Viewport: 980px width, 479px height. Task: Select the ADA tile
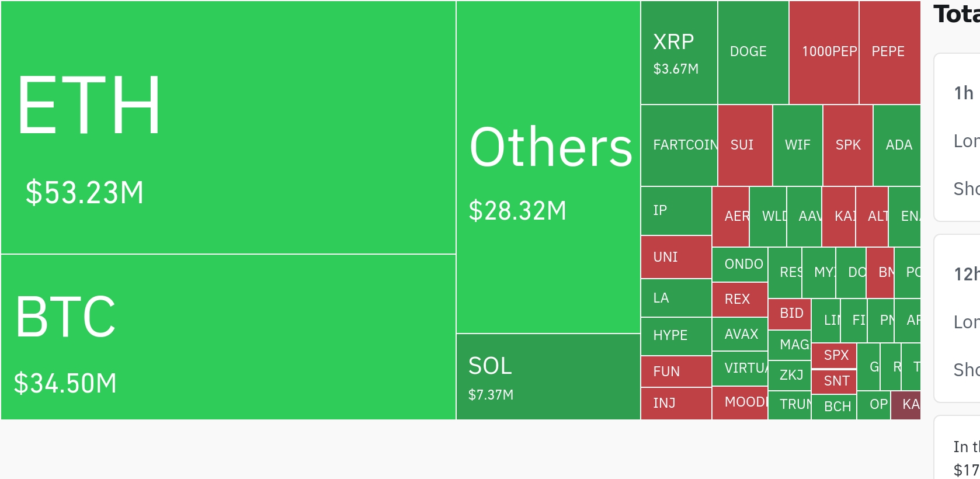tap(897, 145)
